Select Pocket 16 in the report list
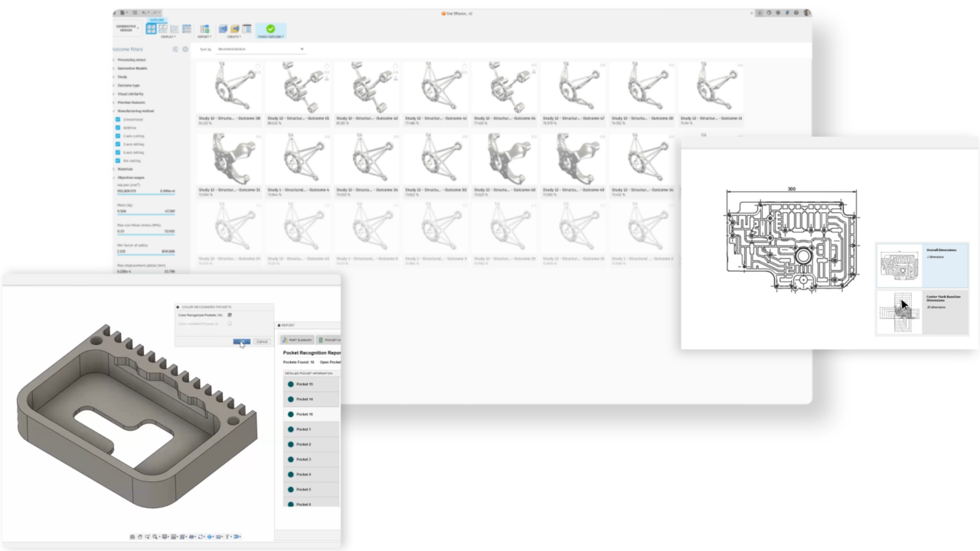 tap(311, 414)
